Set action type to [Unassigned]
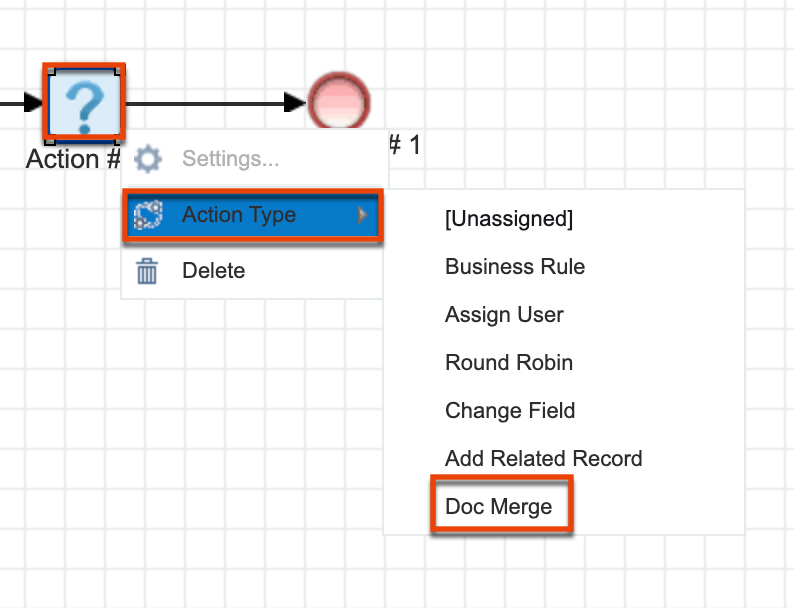 point(509,219)
